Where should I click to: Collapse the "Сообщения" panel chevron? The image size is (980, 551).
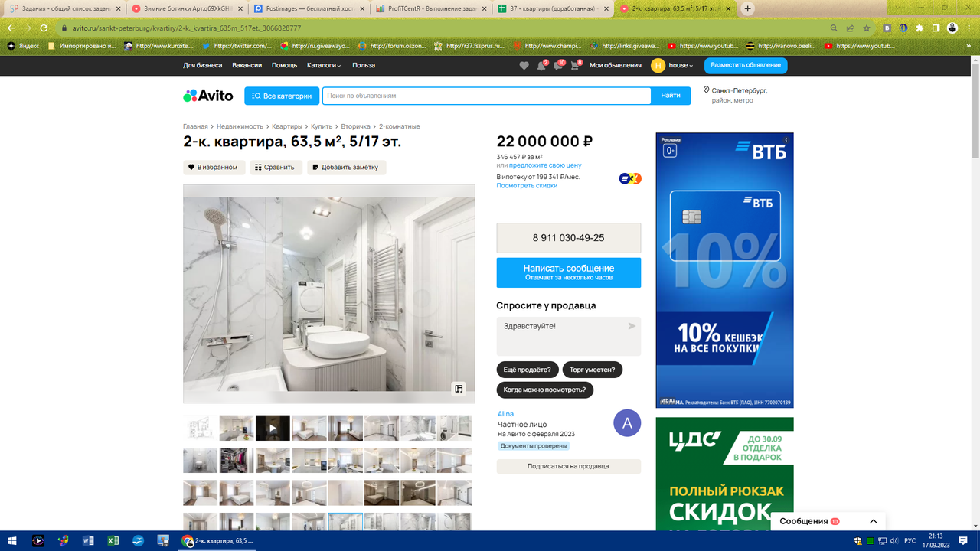click(872, 520)
